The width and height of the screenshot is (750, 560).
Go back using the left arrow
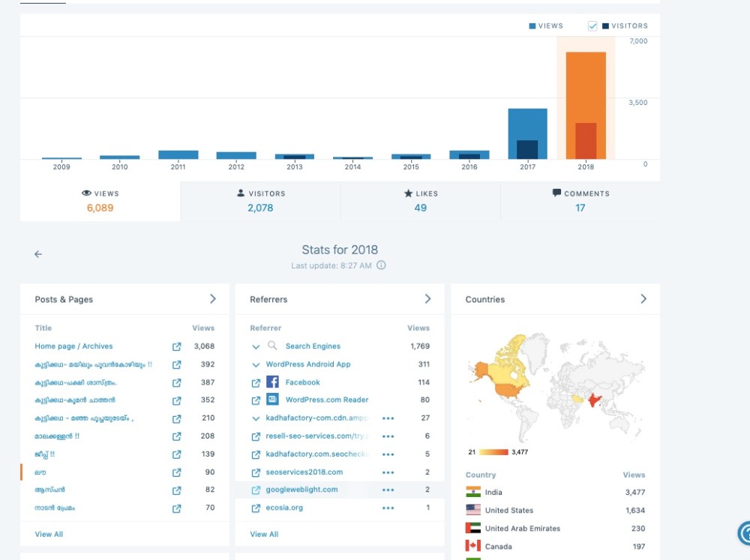tap(38, 254)
